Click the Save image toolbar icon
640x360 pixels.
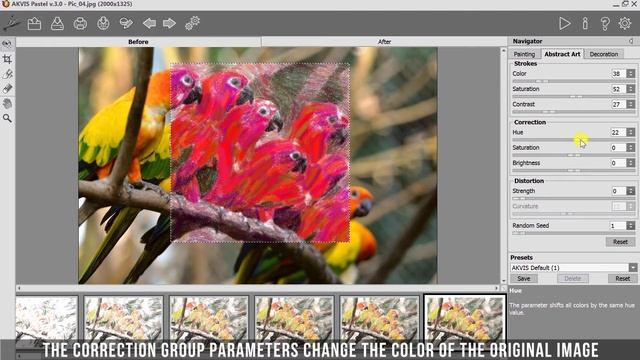(x=57, y=24)
